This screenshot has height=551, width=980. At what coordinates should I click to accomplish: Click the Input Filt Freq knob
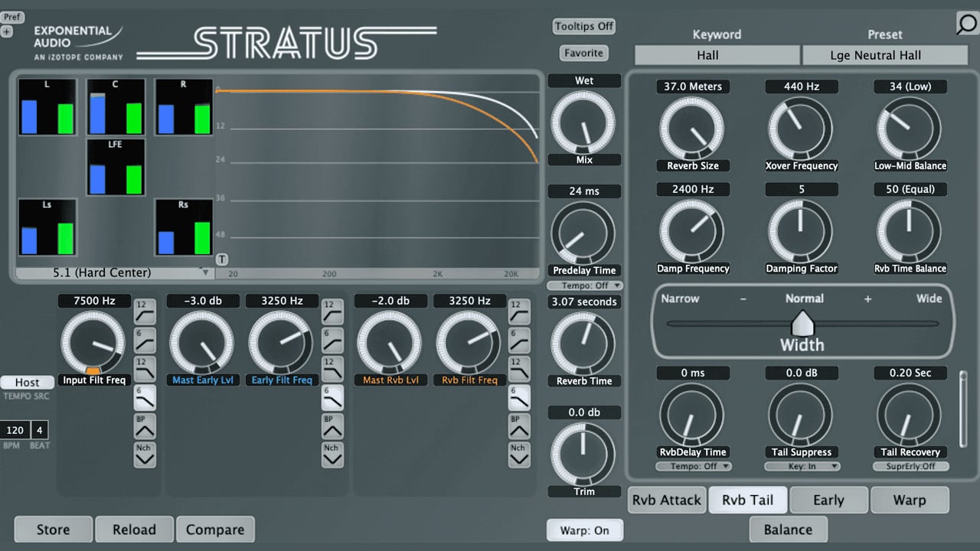tap(93, 342)
